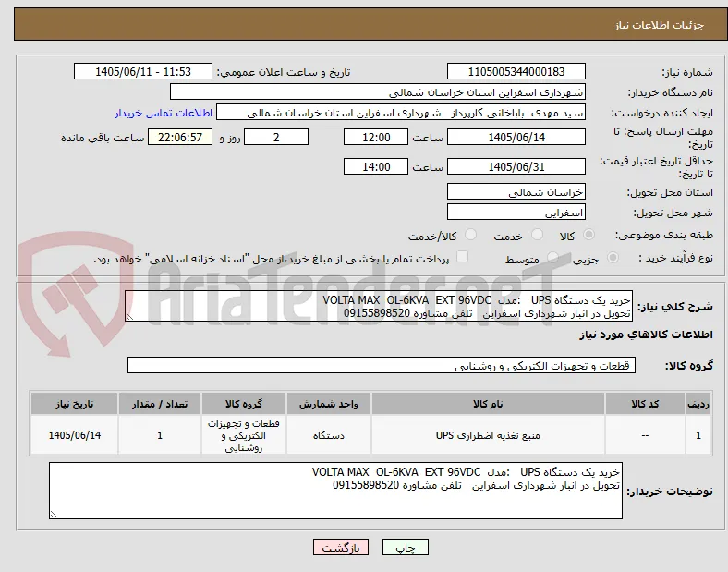The height and width of the screenshot is (572, 728).
Task: Select the خدمت radio button
Action: click(537, 235)
